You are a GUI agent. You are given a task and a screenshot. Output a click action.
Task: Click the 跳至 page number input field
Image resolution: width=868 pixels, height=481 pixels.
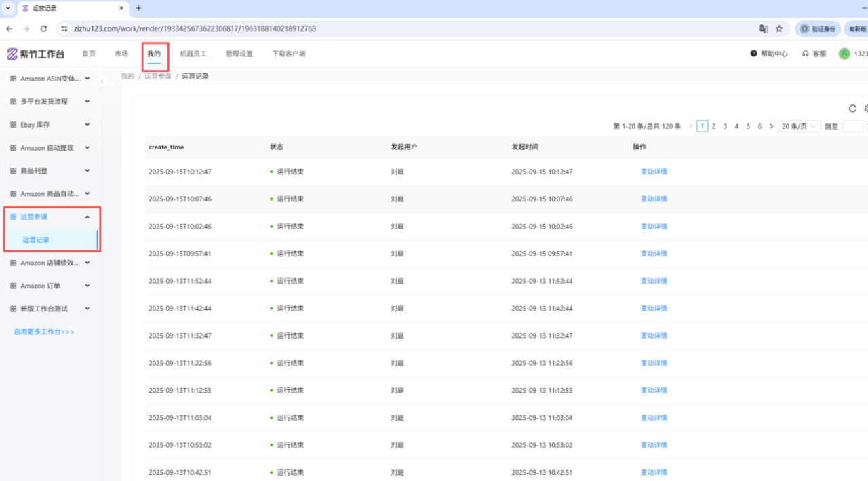coord(852,126)
